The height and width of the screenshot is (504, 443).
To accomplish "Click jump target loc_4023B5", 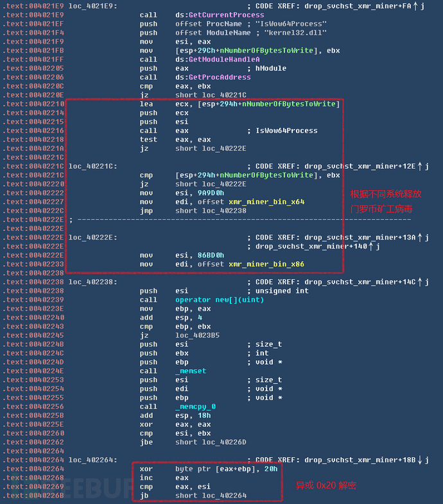I will pos(197,335).
